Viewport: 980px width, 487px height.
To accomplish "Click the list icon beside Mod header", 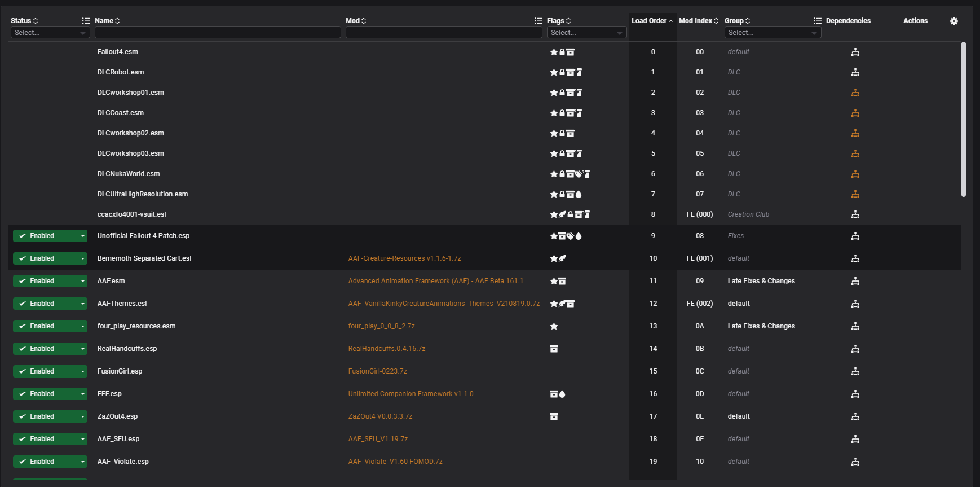I will tap(538, 21).
